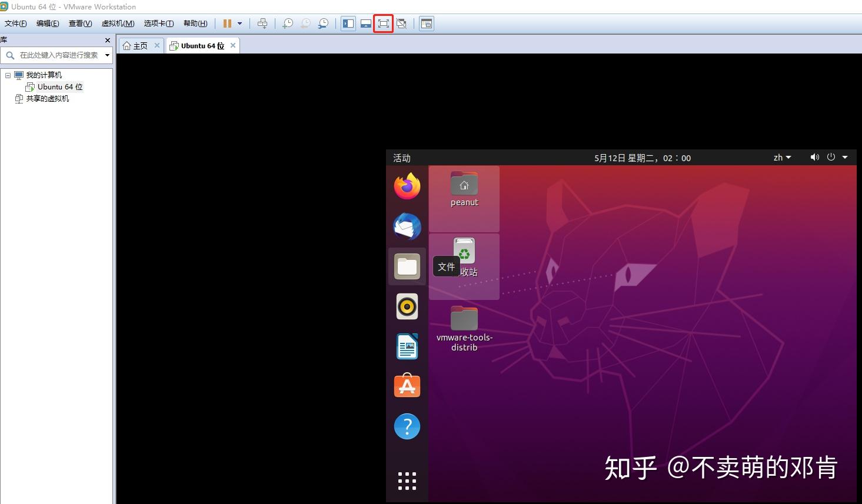Open the 文件(F) menu
The height and width of the screenshot is (504, 862).
pos(16,24)
